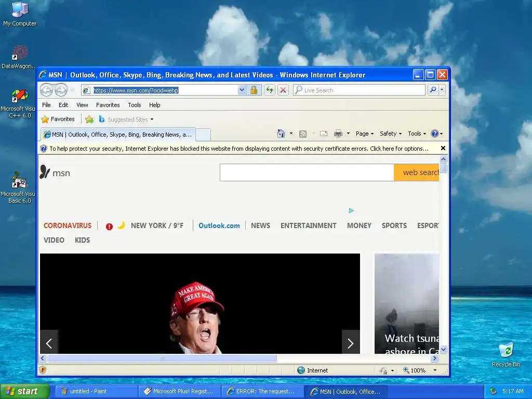Open the Help question mark icon

click(435, 134)
